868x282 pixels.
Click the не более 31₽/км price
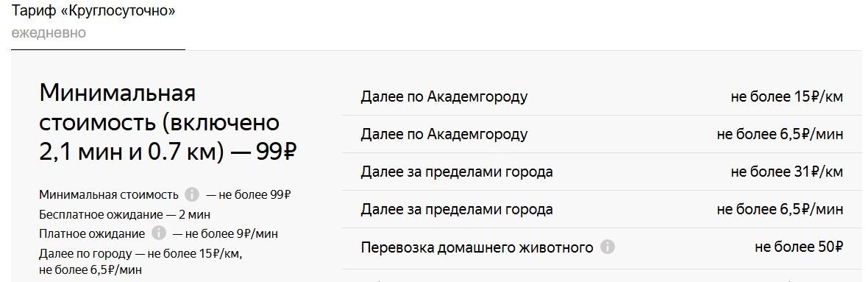786,172
